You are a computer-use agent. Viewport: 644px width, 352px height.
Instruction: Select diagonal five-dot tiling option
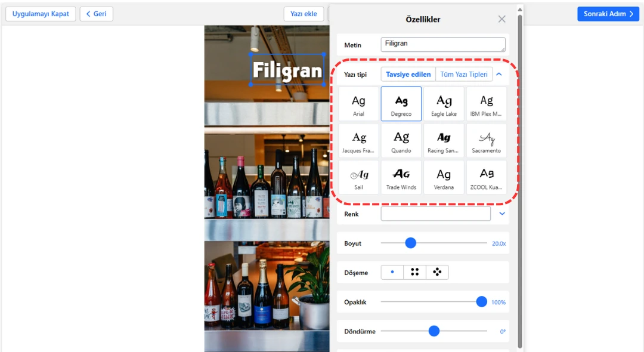(437, 273)
